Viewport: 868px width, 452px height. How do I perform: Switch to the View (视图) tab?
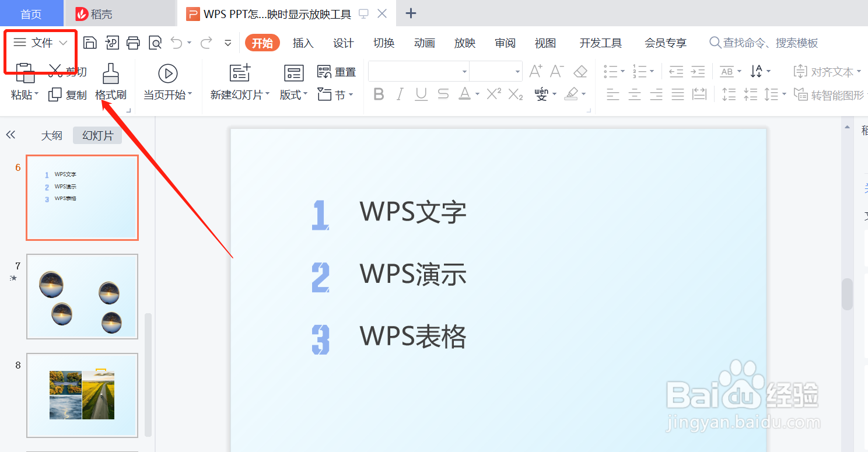pyautogui.click(x=545, y=43)
